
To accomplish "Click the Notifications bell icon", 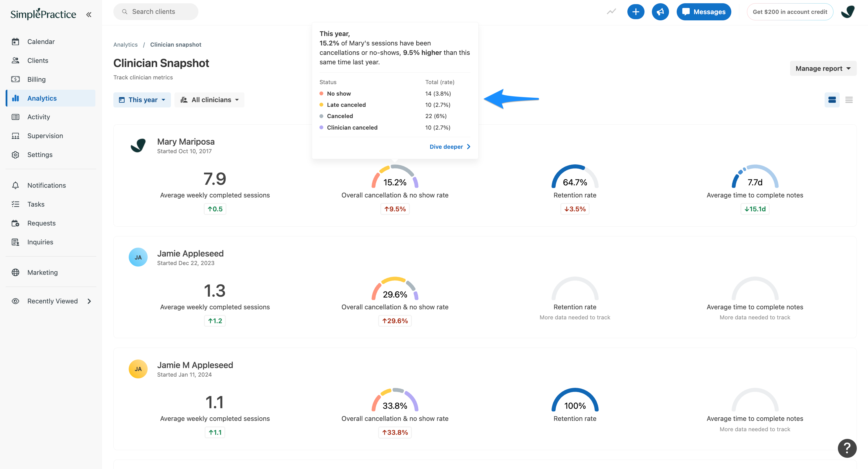I will [x=15, y=185].
